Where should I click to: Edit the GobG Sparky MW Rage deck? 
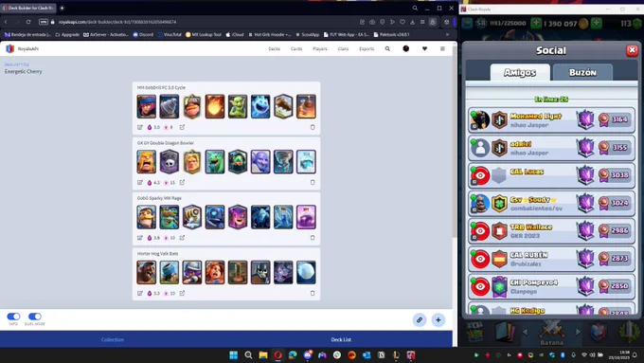[x=140, y=238]
